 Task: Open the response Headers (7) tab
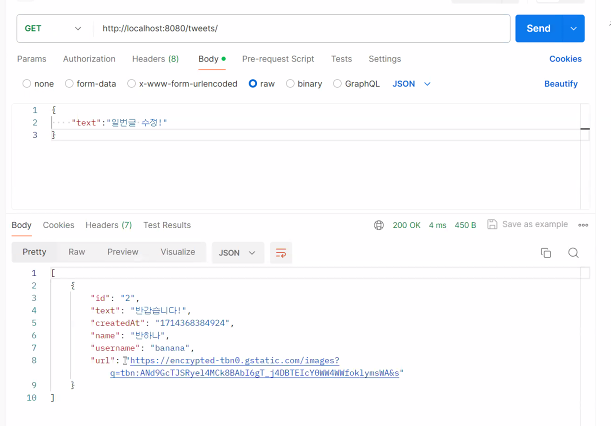[x=109, y=225]
